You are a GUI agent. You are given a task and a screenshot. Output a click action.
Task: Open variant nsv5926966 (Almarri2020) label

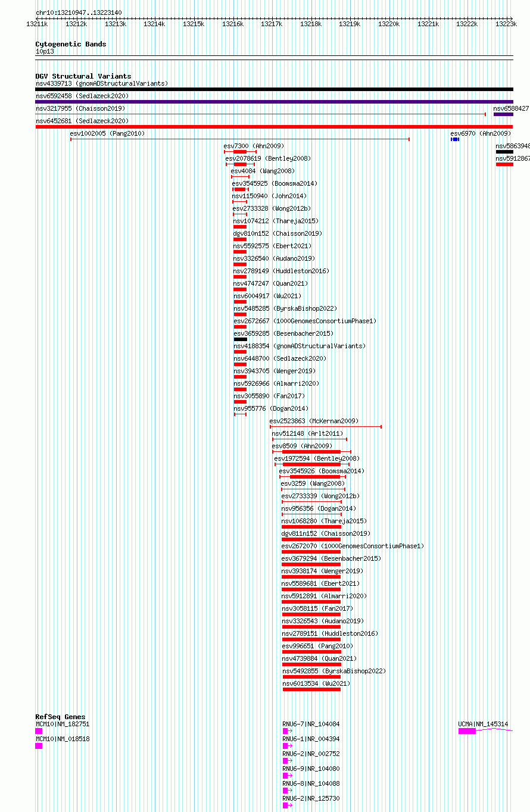(276, 383)
